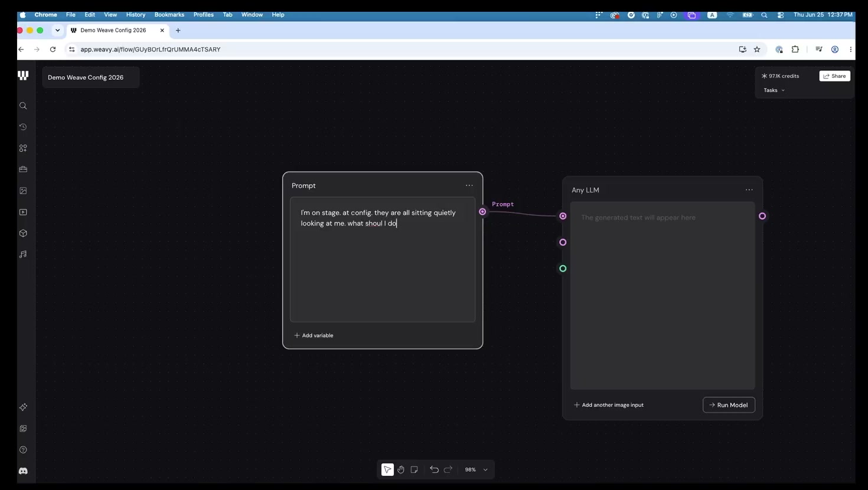
Task: Open the Window menu
Action: pos(252,15)
